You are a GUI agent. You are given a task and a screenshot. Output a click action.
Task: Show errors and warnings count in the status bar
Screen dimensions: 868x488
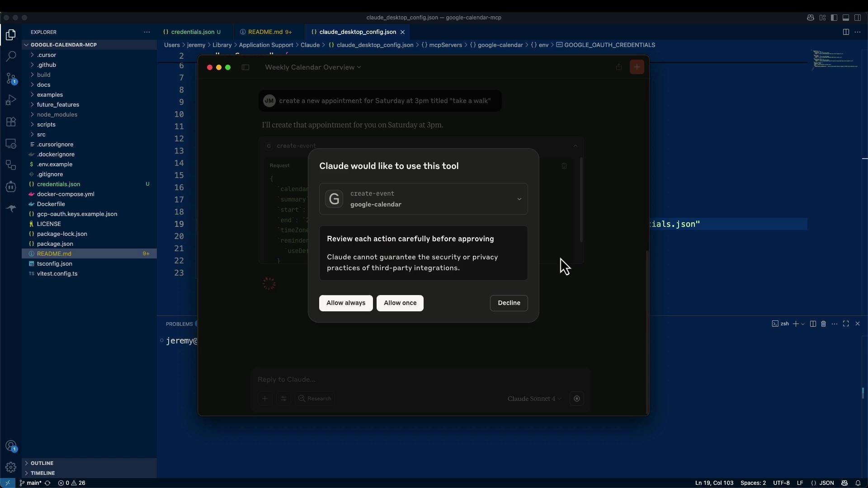pos(71,483)
